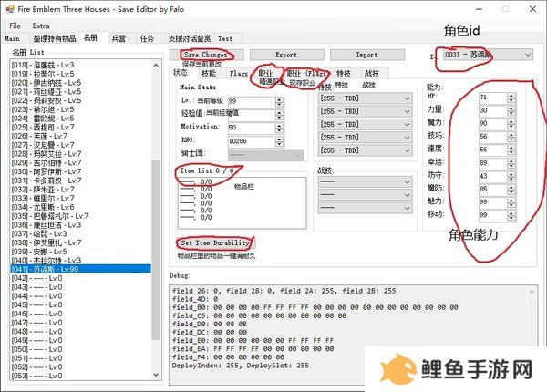The height and width of the screenshot is (392, 547).
Task: Adjust the Lv. level spinner arrows
Action: [279, 101]
